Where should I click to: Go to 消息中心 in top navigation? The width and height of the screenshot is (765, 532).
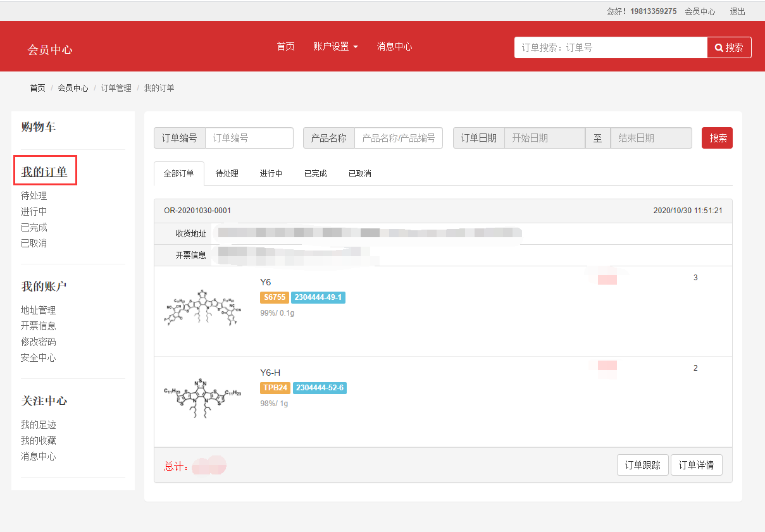394,47
